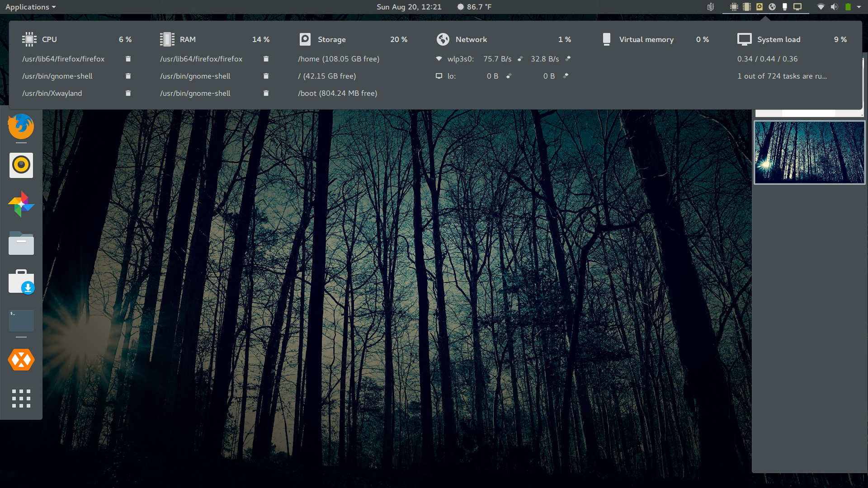Kill firefox process under the RAM column

tap(266, 59)
